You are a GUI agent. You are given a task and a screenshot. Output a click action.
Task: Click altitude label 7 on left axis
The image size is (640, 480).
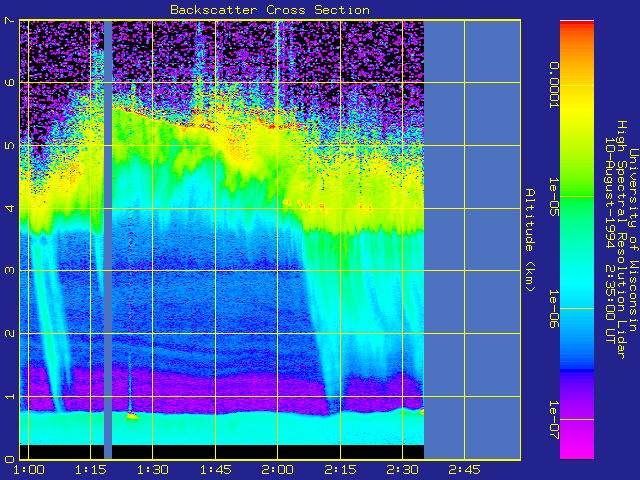click(9, 20)
